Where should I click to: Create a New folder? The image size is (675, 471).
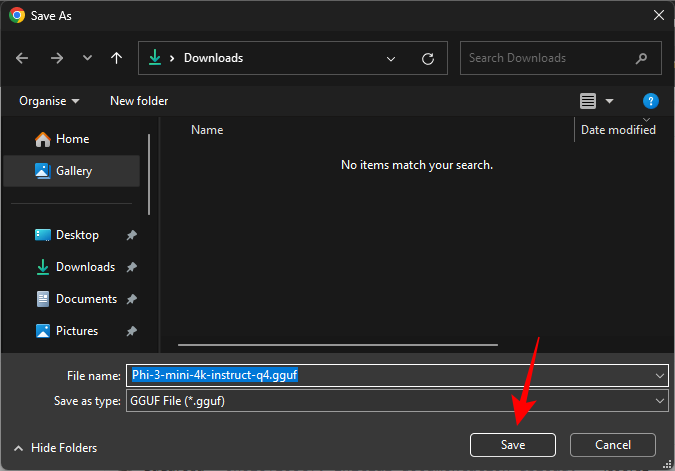139,101
